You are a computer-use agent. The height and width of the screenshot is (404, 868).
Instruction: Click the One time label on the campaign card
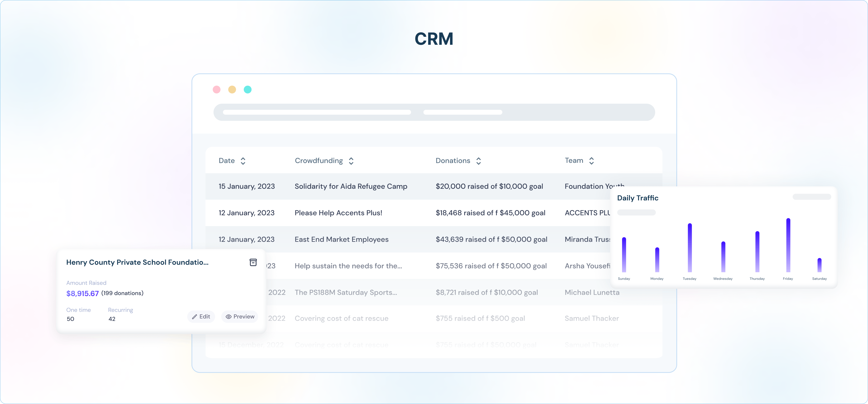(79, 310)
